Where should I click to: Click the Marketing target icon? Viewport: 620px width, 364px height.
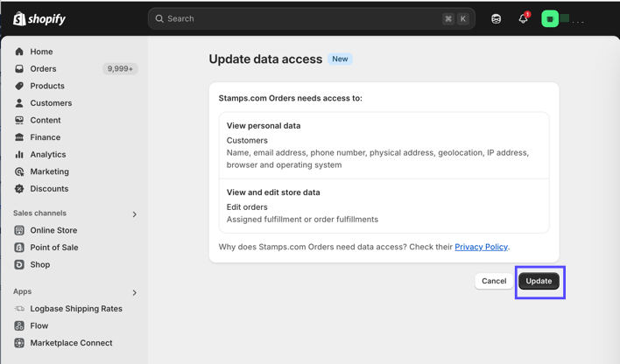pyautogui.click(x=19, y=171)
